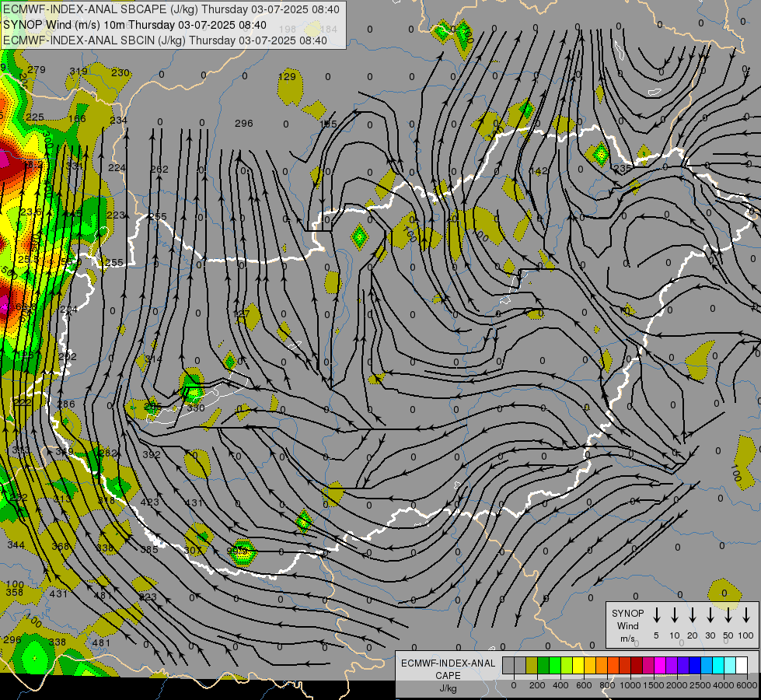Image resolution: width=761 pixels, height=700 pixels.
Task: Pick the yellow-green lime legend swatch
Action: [x=567, y=665]
